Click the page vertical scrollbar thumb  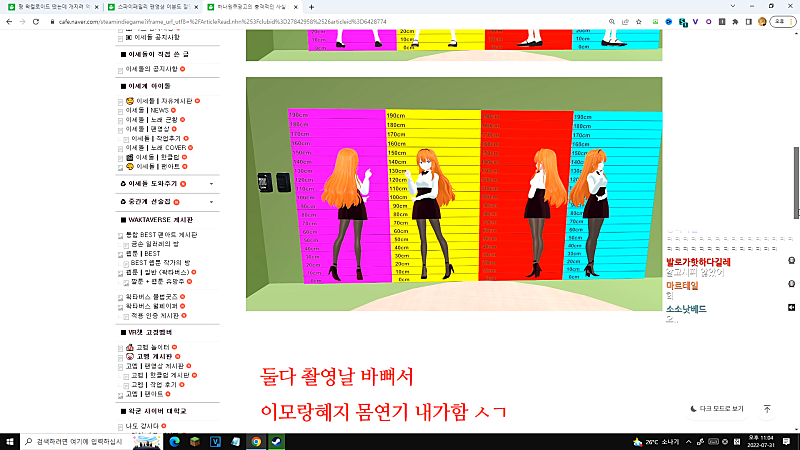[796, 183]
